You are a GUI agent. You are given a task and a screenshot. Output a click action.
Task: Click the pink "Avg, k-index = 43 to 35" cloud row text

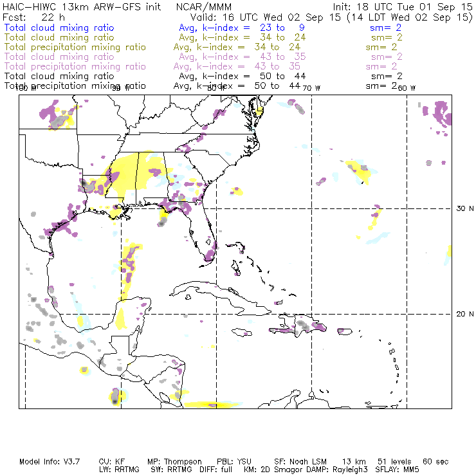point(243,57)
